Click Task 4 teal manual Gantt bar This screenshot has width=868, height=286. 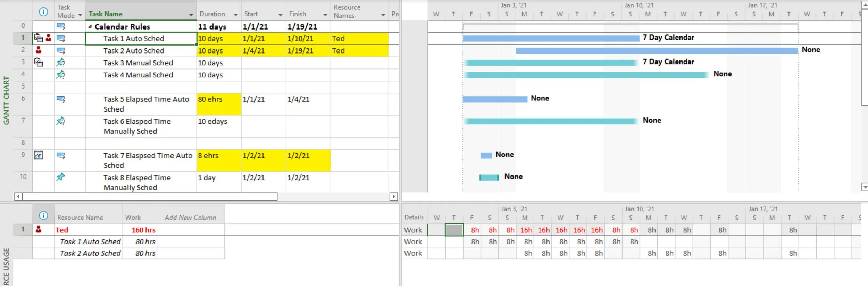coord(586,75)
